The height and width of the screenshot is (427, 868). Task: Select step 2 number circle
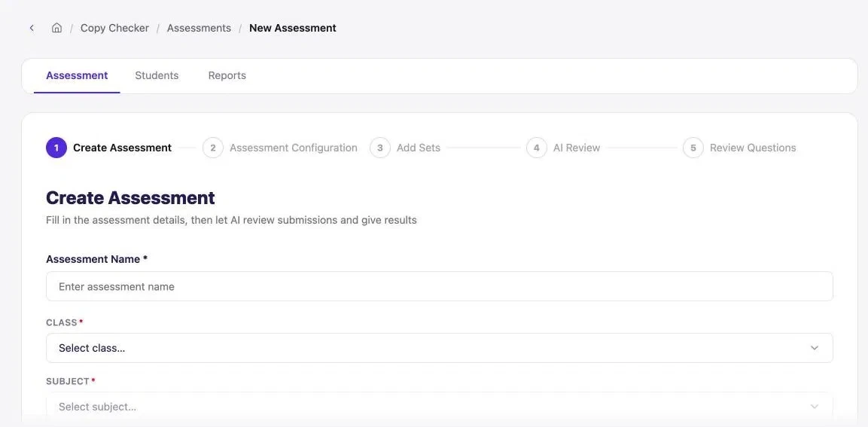click(212, 148)
